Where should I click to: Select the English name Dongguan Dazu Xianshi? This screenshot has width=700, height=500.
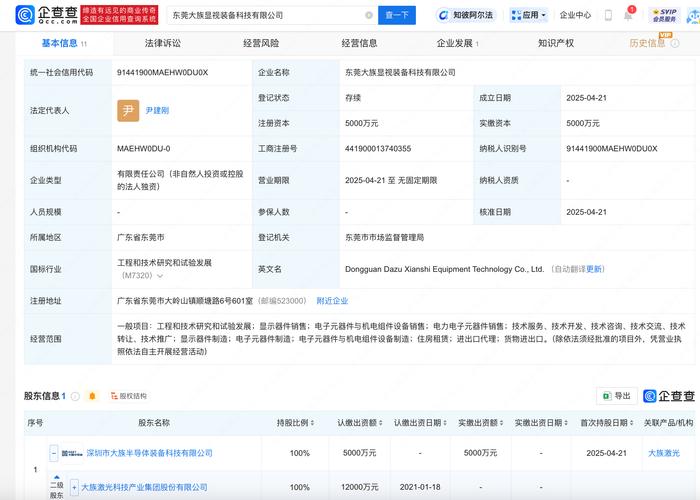point(444,269)
